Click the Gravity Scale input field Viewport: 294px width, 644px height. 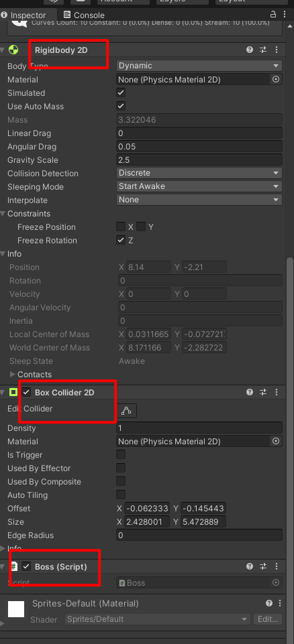point(199,159)
